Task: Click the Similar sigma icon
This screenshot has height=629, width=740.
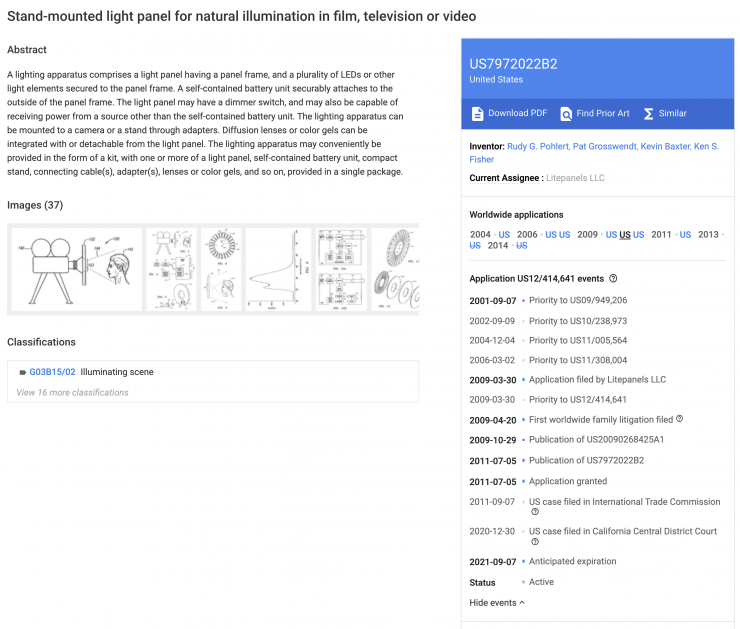Action: click(x=648, y=114)
